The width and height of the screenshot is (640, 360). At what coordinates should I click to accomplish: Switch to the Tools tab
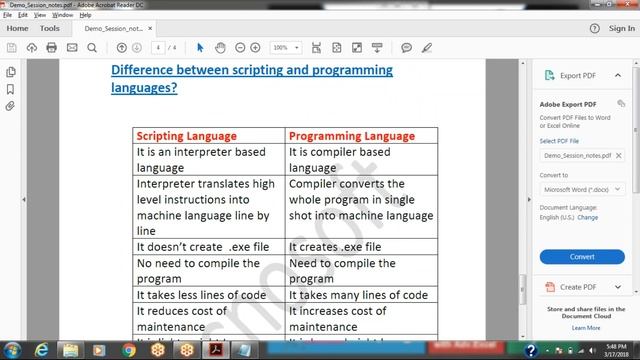coord(50,28)
